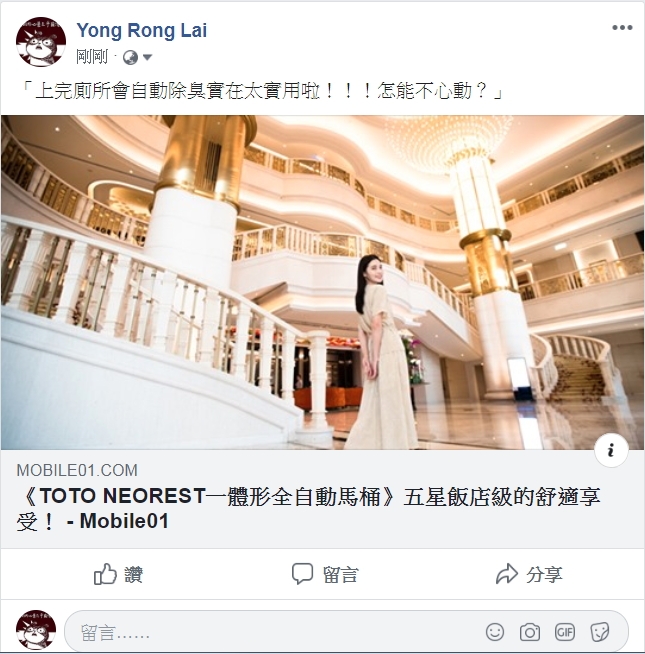Click the thumbs-up like icon
Viewport: 645px width, 654px height.
(x=105, y=574)
